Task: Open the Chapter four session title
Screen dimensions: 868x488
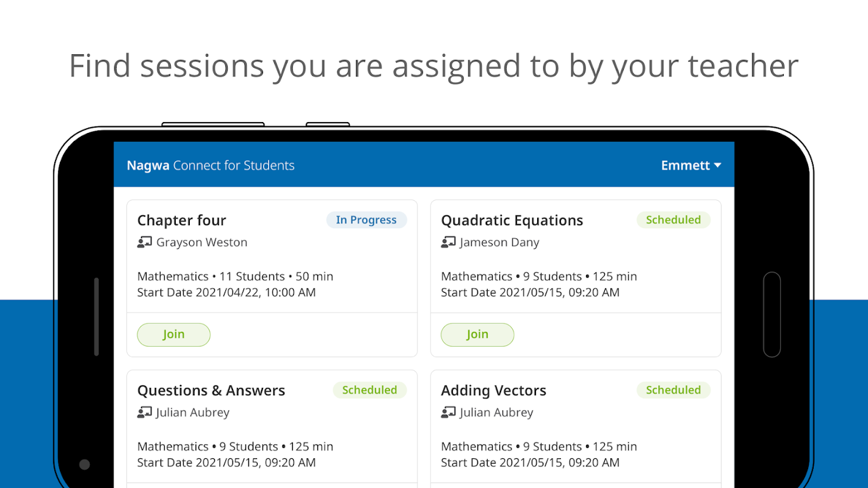Action: [x=181, y=220]
